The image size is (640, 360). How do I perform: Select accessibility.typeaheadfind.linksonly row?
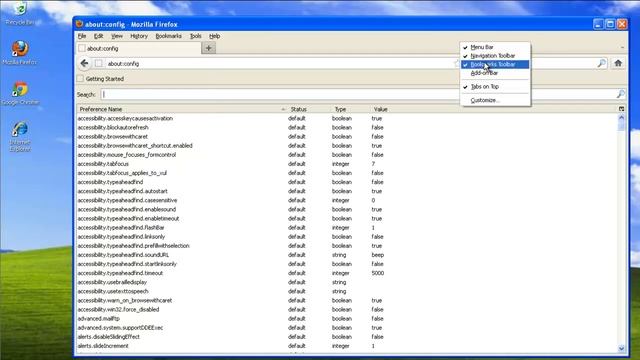tap(347, 237)
